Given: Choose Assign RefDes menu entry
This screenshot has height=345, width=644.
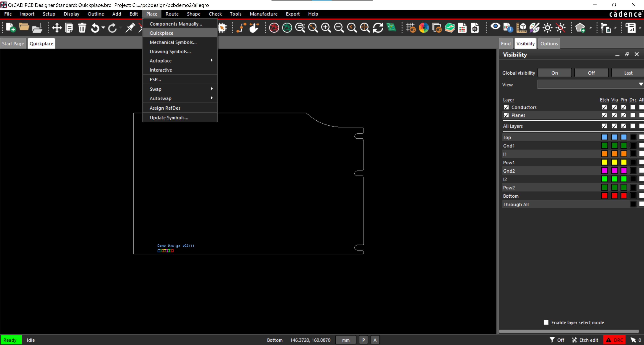Looking at the screenshot, I should click(x=179, y=108).
